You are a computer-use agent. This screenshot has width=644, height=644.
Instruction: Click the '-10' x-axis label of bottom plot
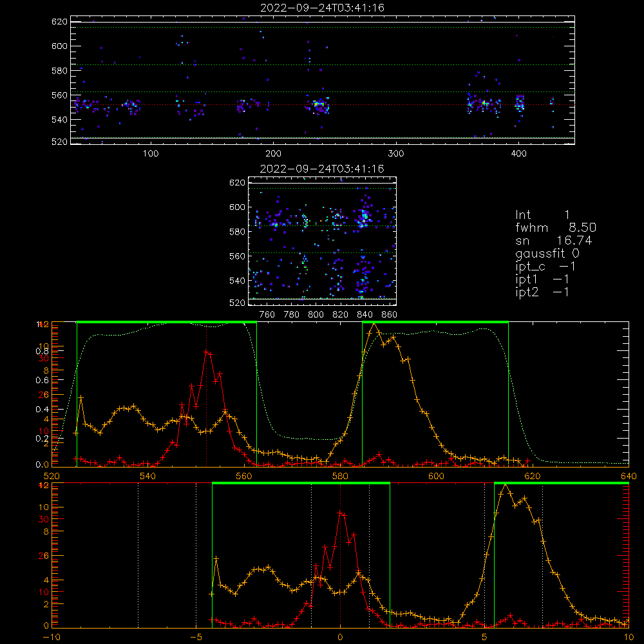(52, 638)
